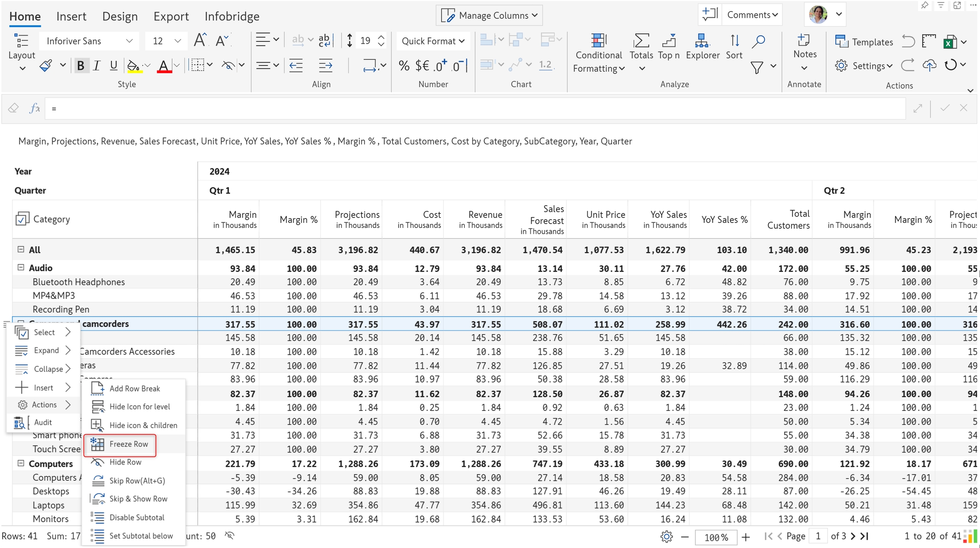Click the red font color swatch

click(x=164, y=66)
